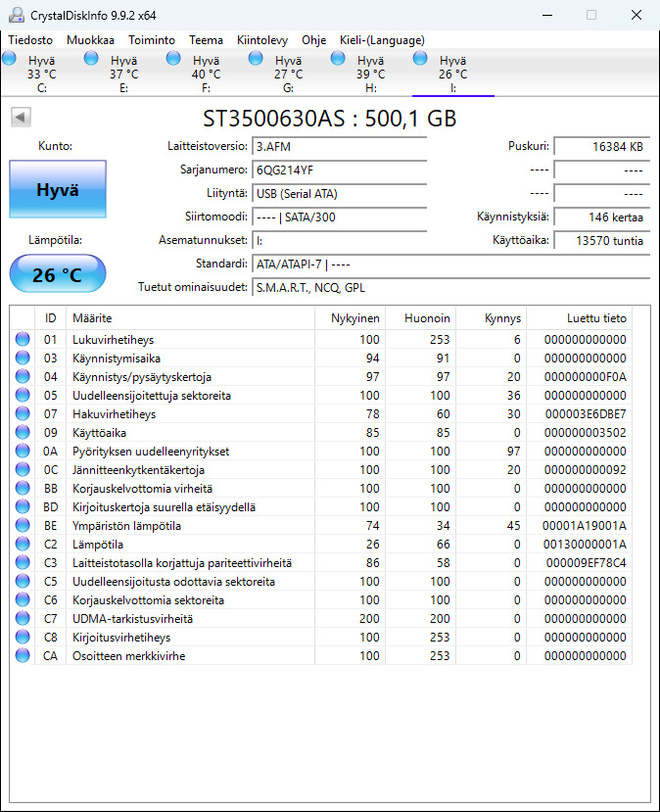The width and height of the screenshot is (660, 812).
Task: Click status icon for Käynnistymisaika row
Action: pyautogui.click(x=23, y=358)
